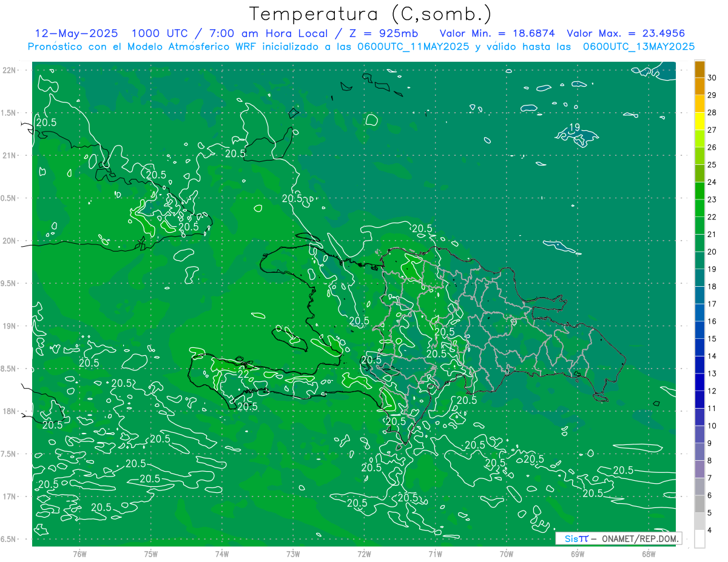Click the '22N' latitude axis label
This screenshot has height=562, width=728.
9,70
